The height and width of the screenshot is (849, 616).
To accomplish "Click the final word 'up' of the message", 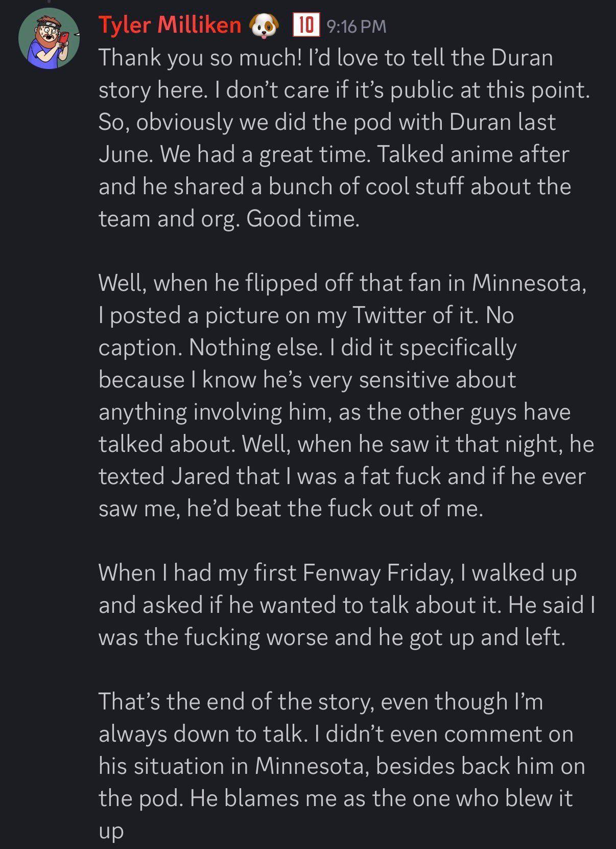I will click(111, 830).
